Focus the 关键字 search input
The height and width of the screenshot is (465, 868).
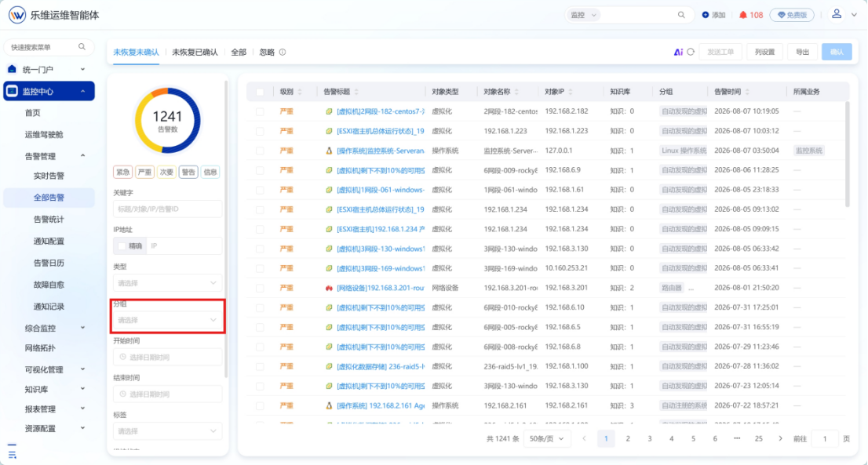[167, 209]
